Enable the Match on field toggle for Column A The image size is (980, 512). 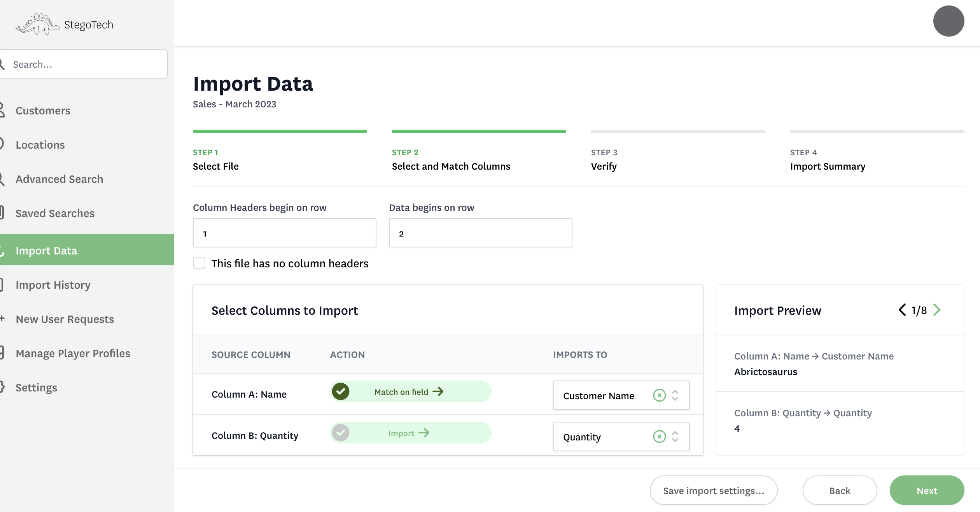(x=340, y=391)
